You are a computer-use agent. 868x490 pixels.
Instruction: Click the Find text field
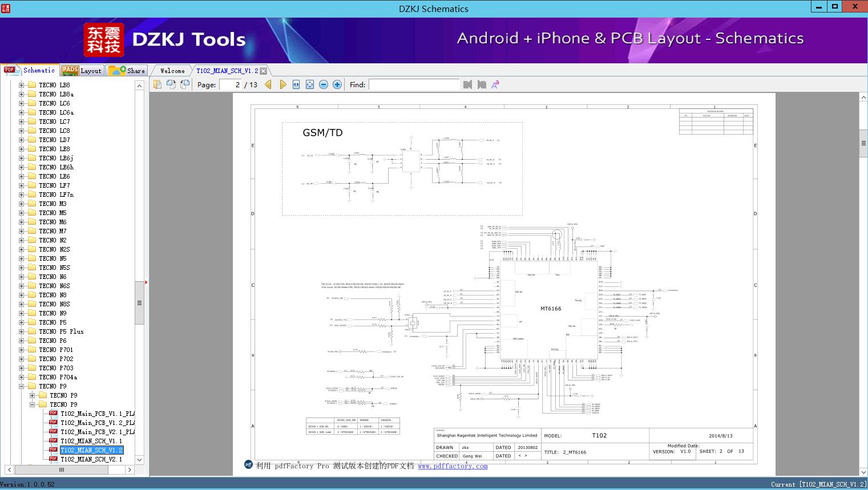pos(414,84)
